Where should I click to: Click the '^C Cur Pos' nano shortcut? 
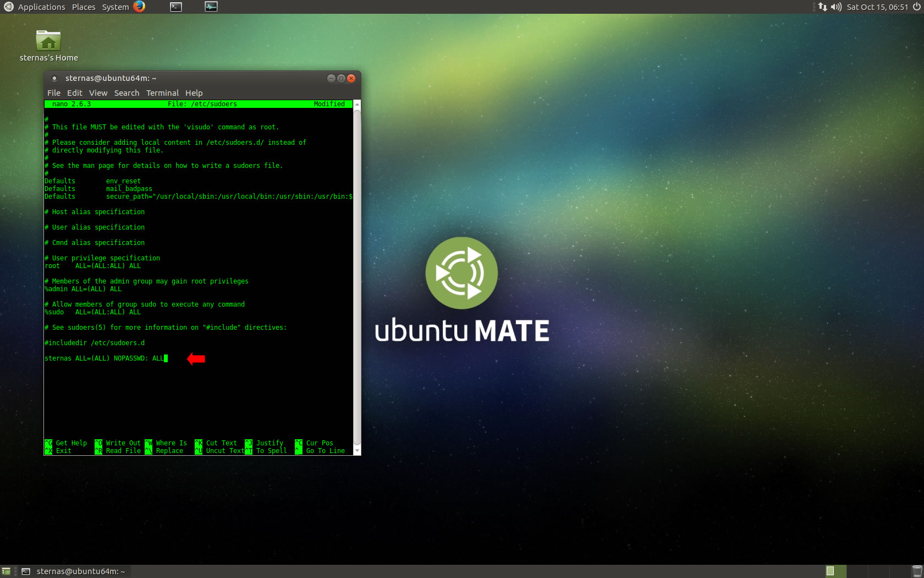tap(314, 443)
